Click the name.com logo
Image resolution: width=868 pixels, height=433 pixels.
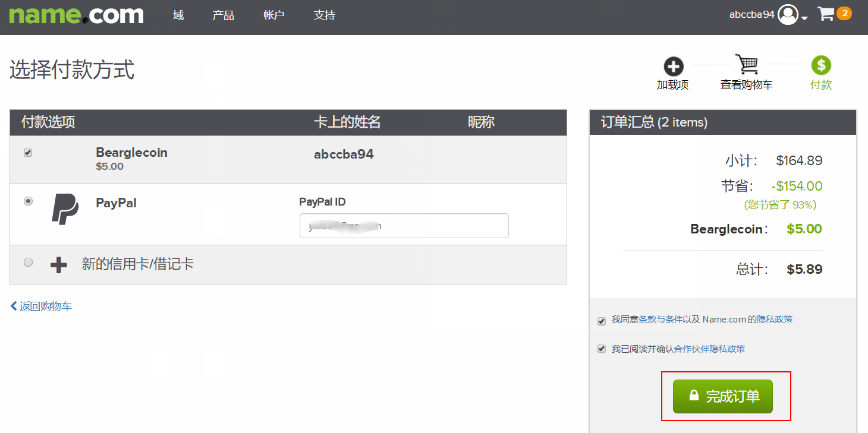click(76, 15)
